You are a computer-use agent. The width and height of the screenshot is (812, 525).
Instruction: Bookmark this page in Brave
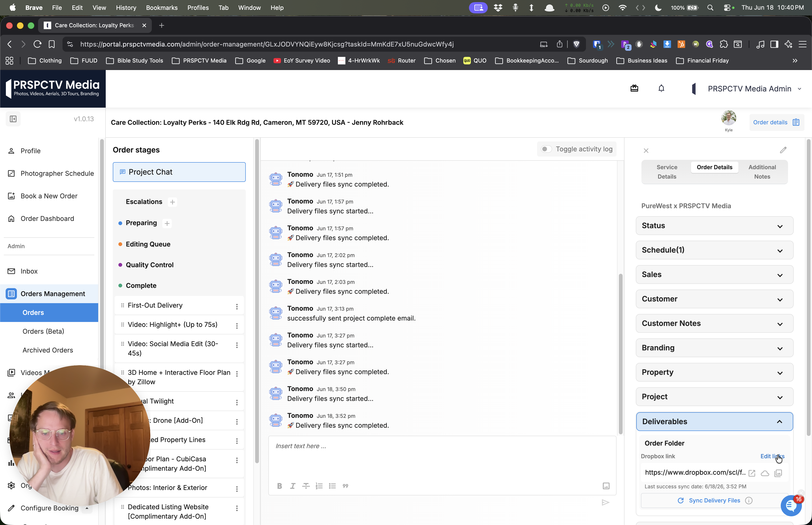click(x=51, y=44)
